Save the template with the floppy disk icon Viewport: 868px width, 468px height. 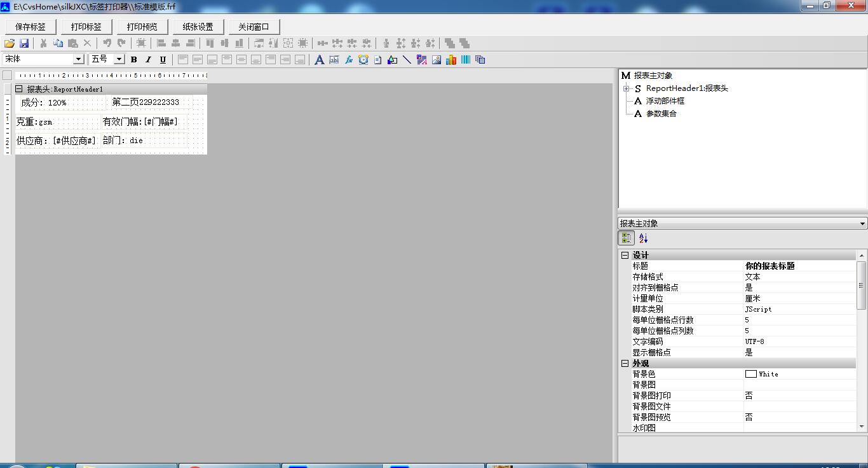(x=24, y=43)
